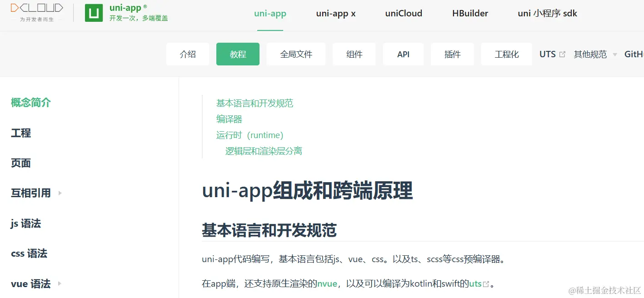Jump to 逻辑层和渲染层分离 in contents list

[x=264, y=151]
